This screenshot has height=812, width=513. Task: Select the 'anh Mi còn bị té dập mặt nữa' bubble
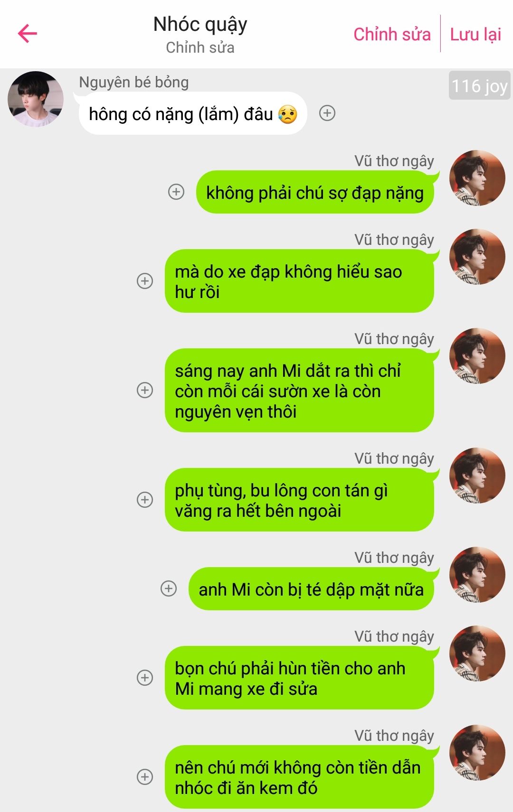311,589
